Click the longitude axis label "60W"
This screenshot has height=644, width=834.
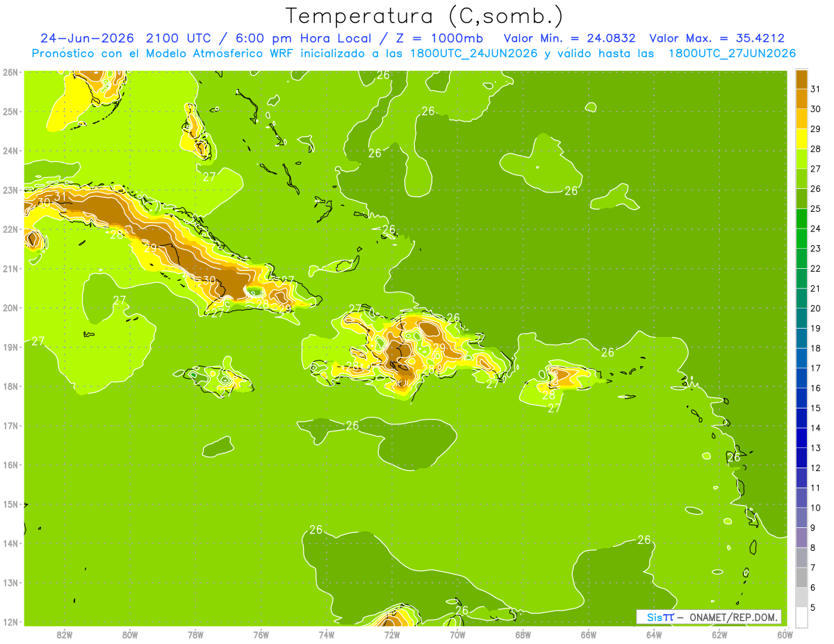click(785, 634)
